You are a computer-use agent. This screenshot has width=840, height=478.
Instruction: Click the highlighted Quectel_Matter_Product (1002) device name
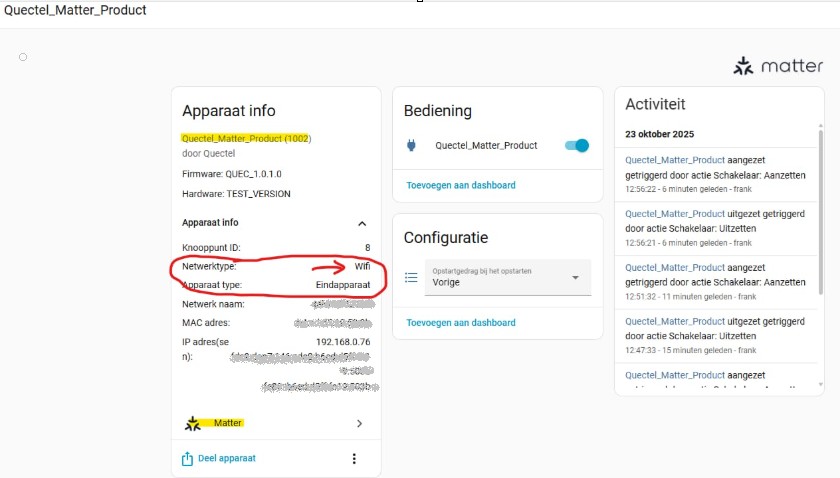(246, 138)
